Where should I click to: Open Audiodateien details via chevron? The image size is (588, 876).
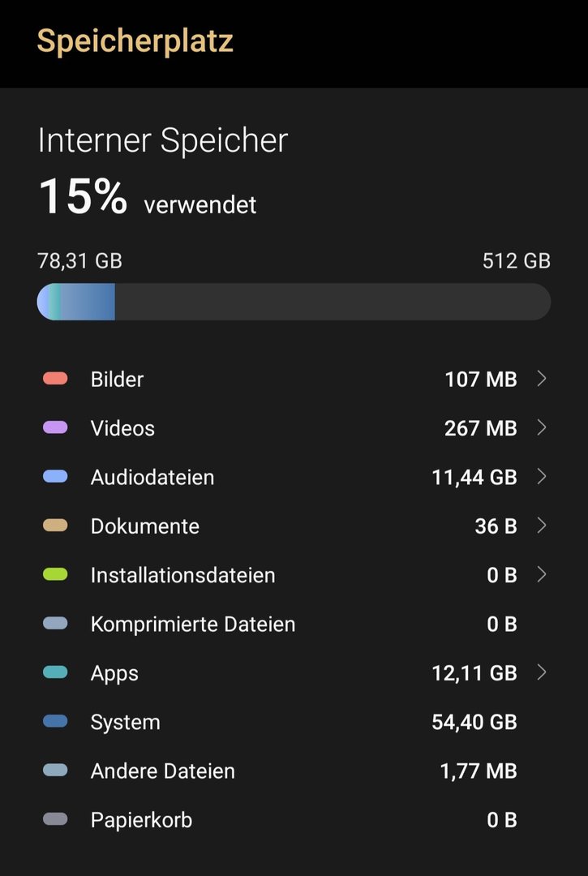pyautogui.click(x=542, y=477)
